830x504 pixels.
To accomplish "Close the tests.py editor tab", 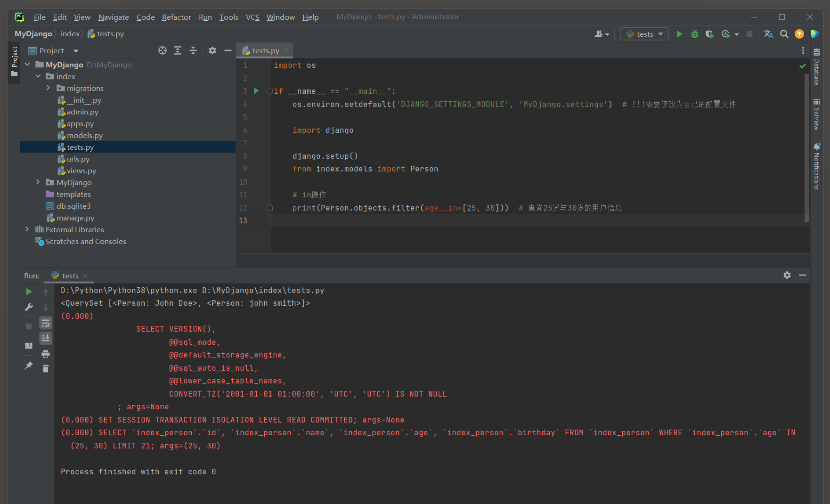I will tap(286, 50).
